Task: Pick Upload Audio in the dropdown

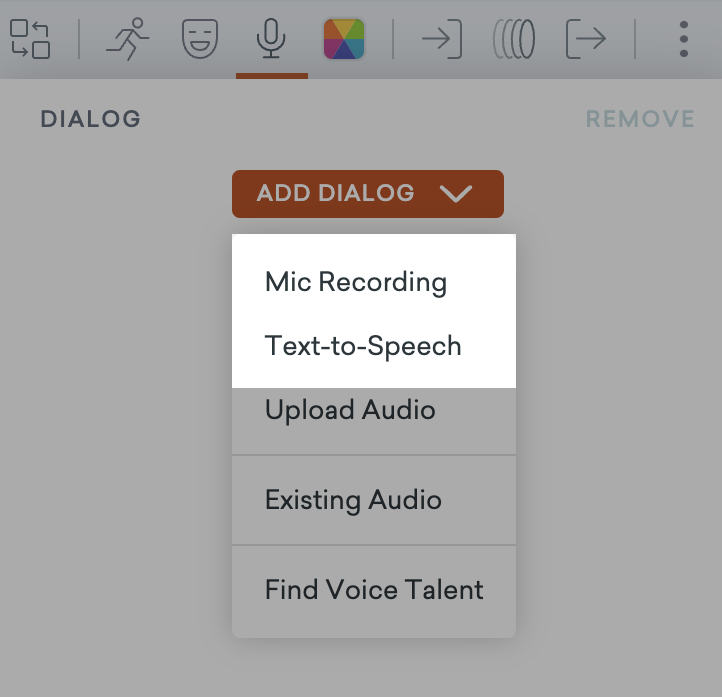Action: coord(350,410)
